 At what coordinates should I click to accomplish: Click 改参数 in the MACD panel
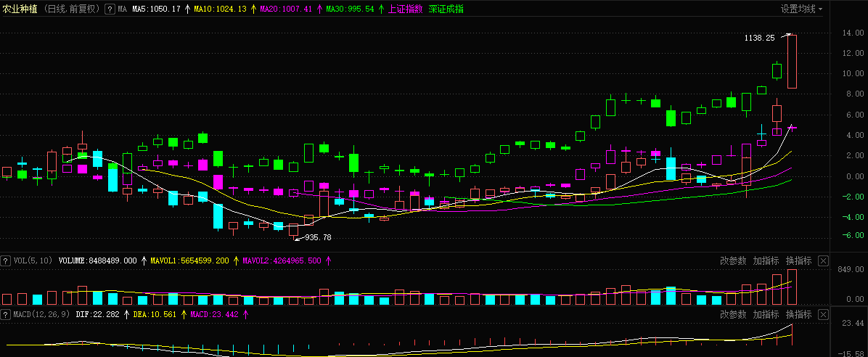733,314
